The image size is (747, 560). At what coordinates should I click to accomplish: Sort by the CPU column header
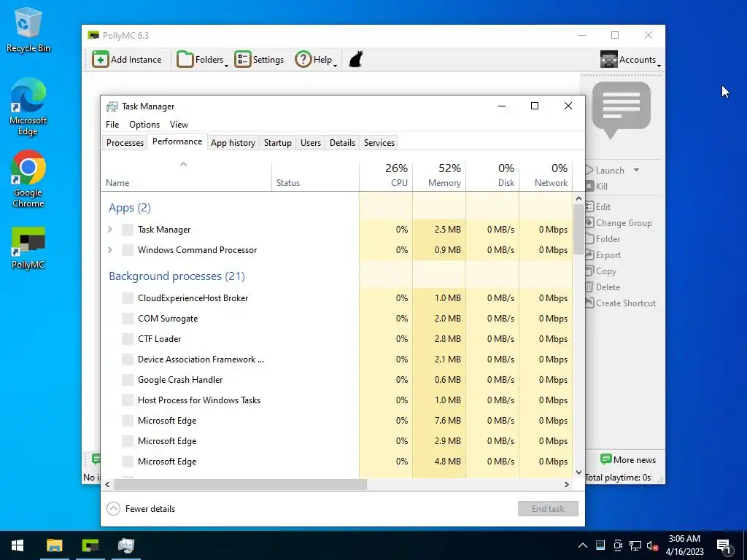click(387, 176)
